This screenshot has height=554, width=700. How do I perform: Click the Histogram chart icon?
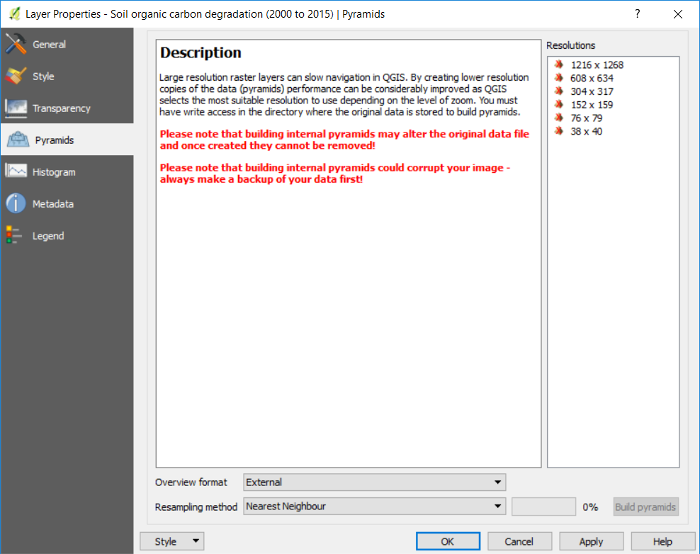[16, 171]
